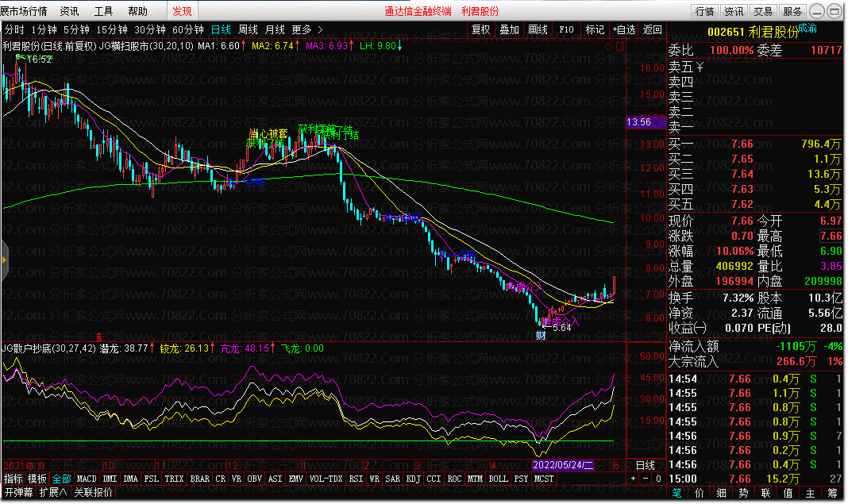Click the 资讯 button at top right
This screenshot has width=848, height=504.
coord(734,11)
